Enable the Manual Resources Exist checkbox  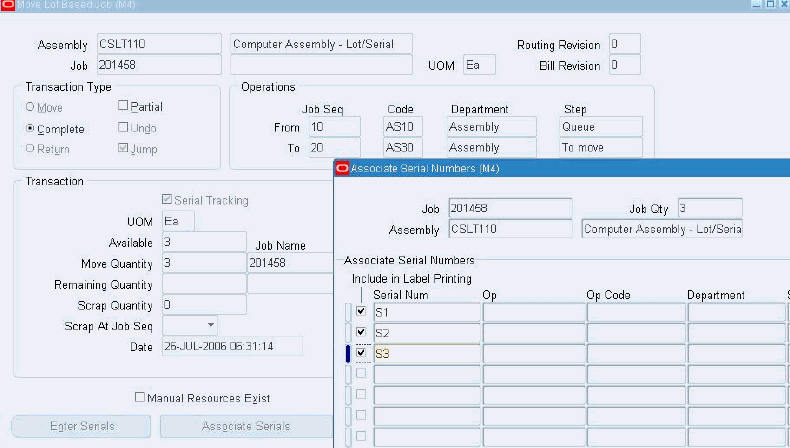point(140,397)
